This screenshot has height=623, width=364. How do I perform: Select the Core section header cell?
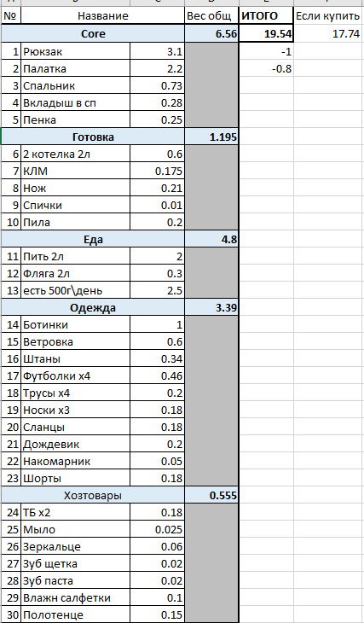point(93,34)
